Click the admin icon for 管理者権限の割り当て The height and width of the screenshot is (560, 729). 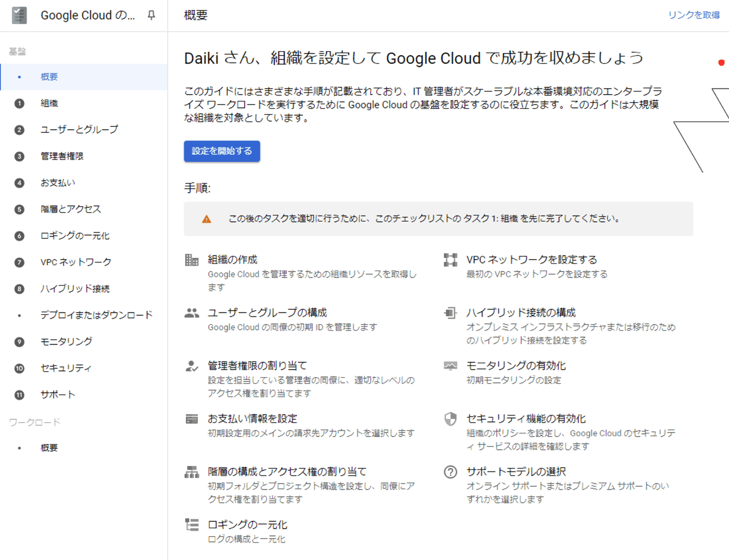click(192, 366)
